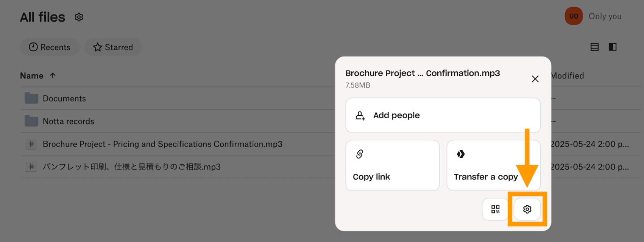Click the UO account avatar
The image size is (644, 242).
click(x=574, y=16)
